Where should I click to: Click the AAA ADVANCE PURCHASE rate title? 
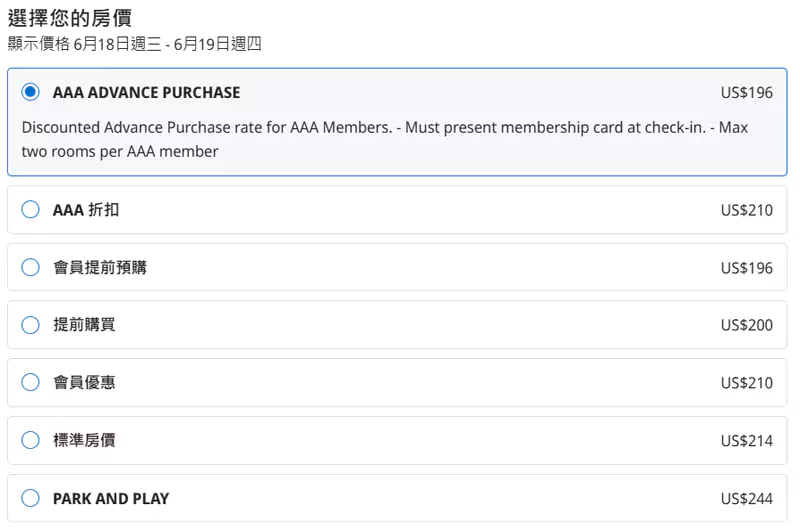tap(146, 93)
